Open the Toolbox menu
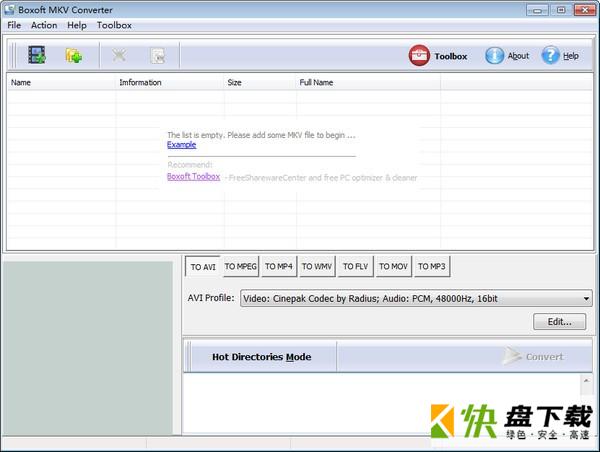Screen dimensions: 600x452 click(x=114, y=25)
